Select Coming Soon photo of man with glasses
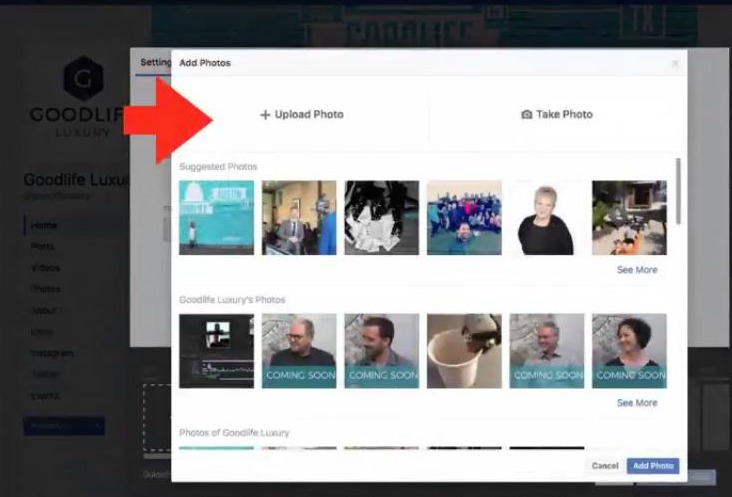The width and height of the screenshot is (732, 497). click(x=299, y=351)
